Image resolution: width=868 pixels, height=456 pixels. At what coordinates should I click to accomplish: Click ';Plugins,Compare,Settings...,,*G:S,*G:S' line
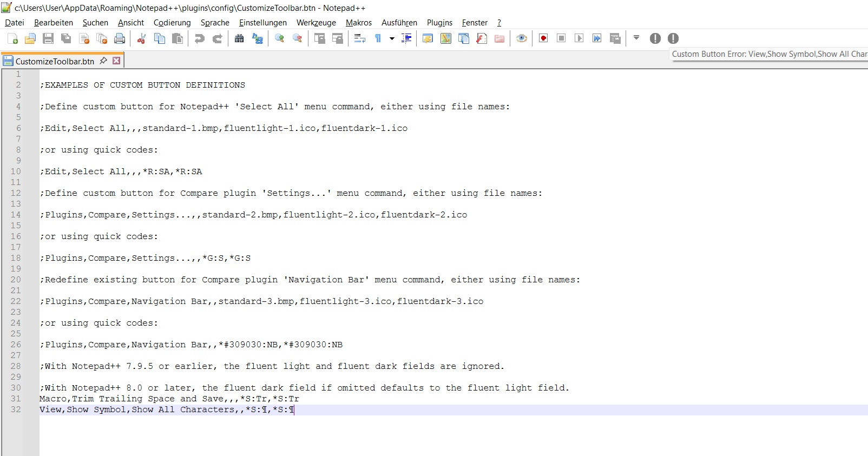pyautogui.click(x=145, y=258)
